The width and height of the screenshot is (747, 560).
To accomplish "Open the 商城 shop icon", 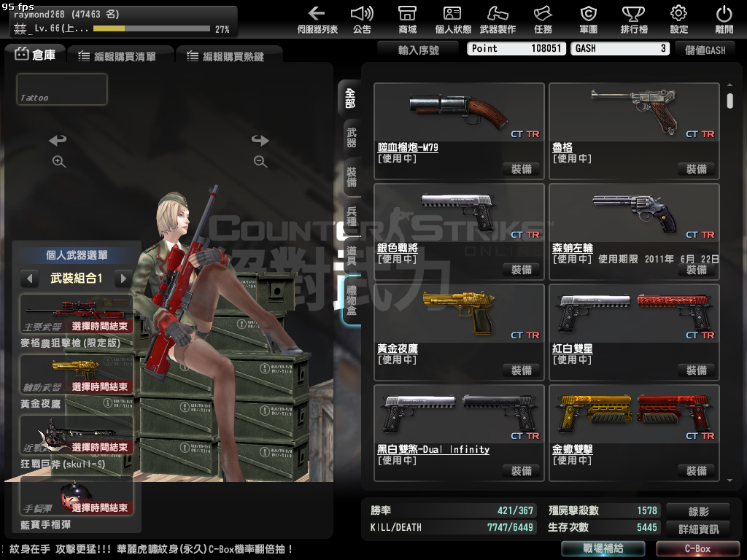I will 407,20.
